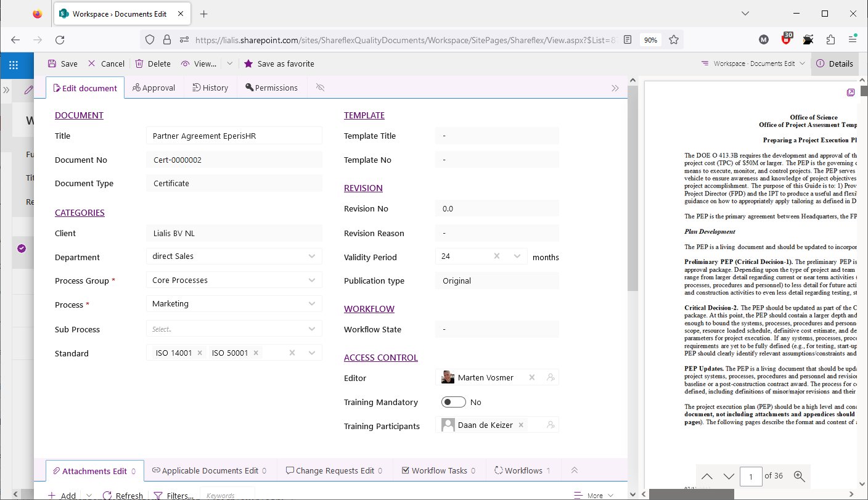Open Firefox application menu hamburger

tap(852, 39)
